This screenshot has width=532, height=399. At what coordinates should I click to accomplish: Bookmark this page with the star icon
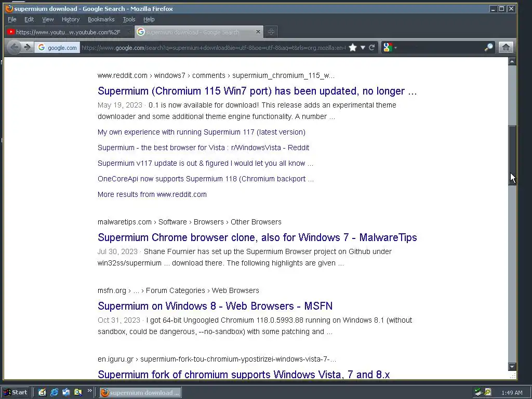pos(353,47)
